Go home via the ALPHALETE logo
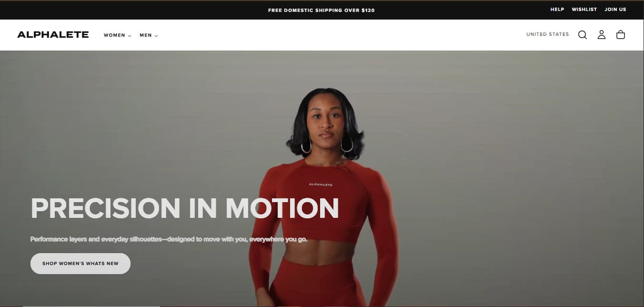 pyautogui.click(x=53, y=35)
